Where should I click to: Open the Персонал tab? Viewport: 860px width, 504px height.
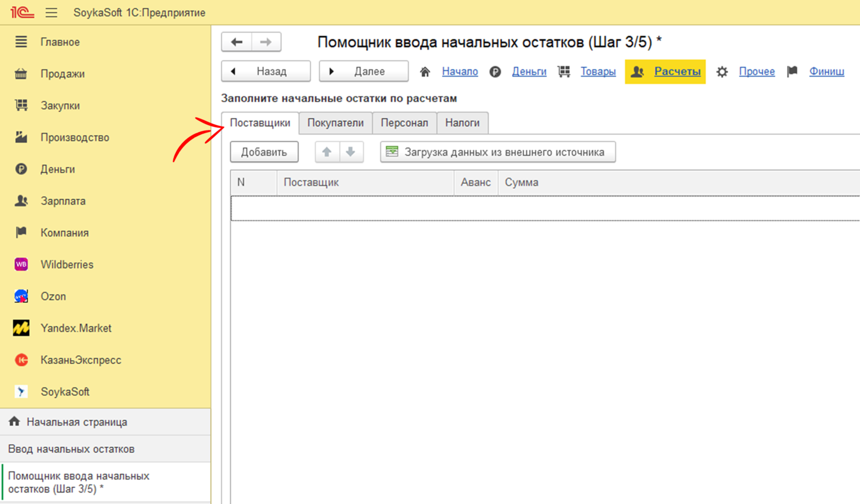[x=404, y=123]
